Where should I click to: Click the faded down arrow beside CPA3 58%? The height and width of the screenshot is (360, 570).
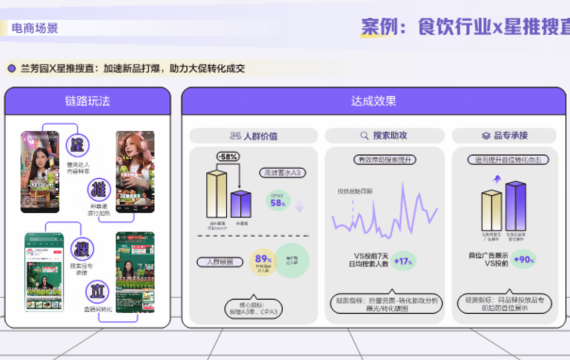tap(299, 205)
